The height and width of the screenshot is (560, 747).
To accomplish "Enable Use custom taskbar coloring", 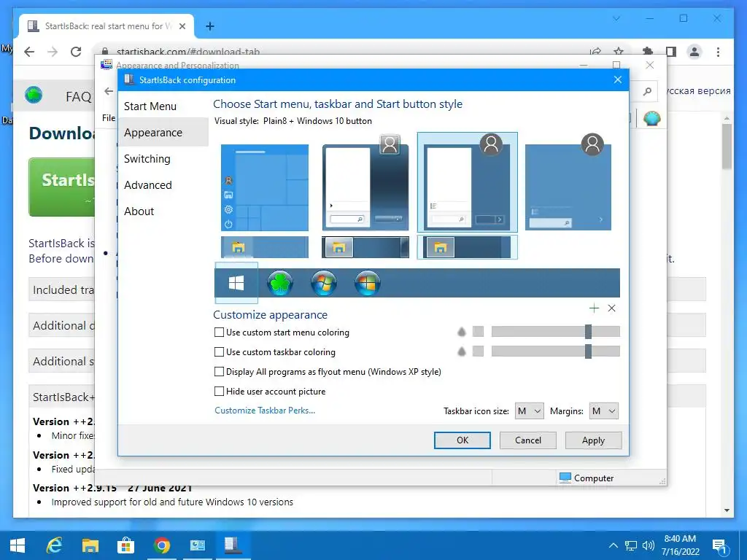I will pyautogui.click(x=219, y=352).
